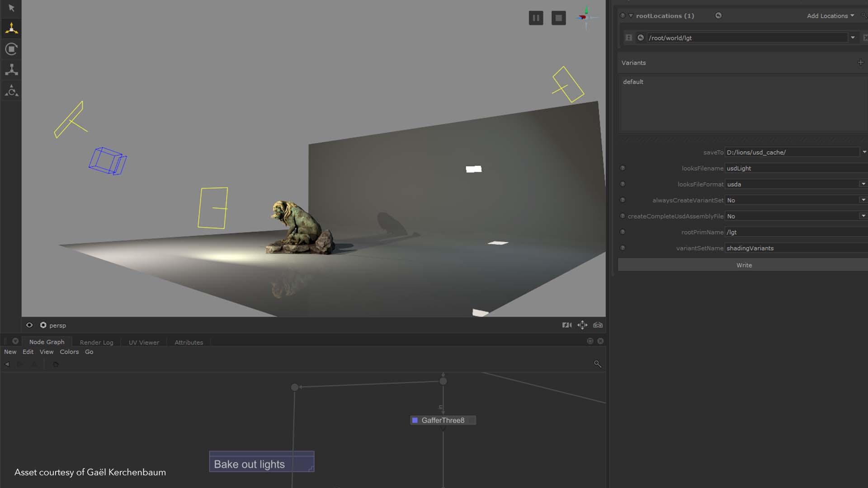Add a new variant with plus
This screenshot has height=488, width=868.
tap(860, 62)
